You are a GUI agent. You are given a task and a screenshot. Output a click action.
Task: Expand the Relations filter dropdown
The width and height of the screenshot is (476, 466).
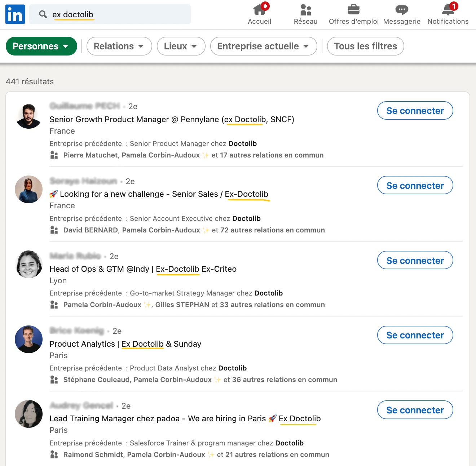tap(119, 46)
